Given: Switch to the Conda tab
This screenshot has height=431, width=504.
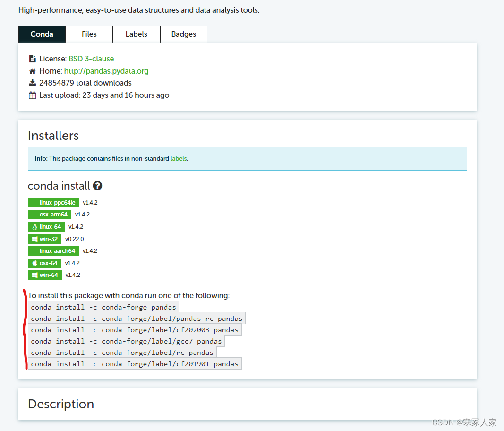Looking at the screenshot, I should point(42,34).
